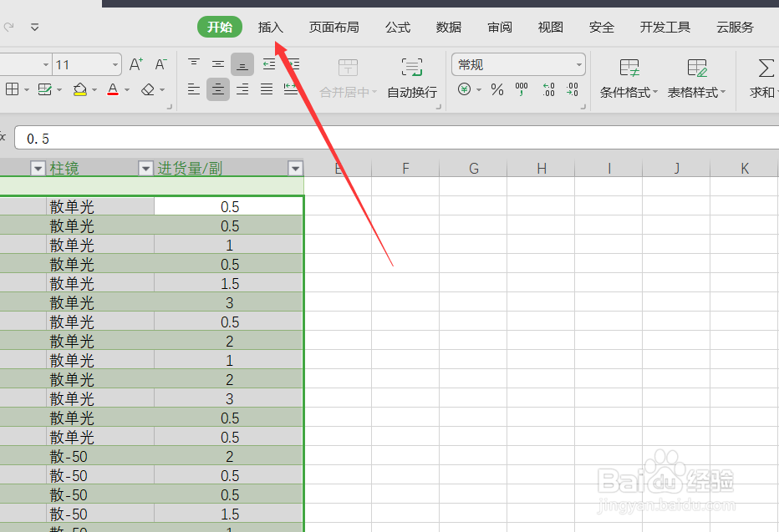The image size is (779, 532).
Task: Open number group dialog launcher corner
Action: [x=583, y=107]
